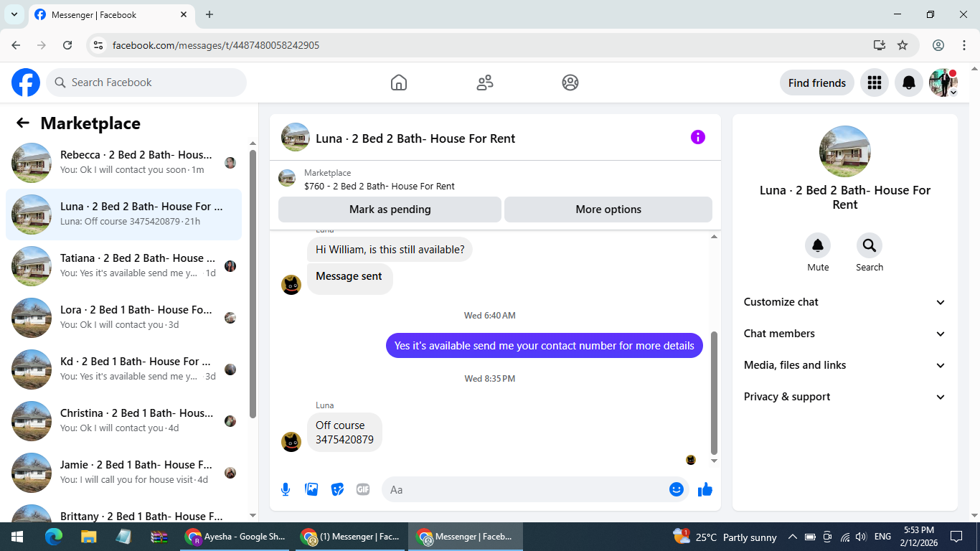Image resolution: width=980 pixels, height=551 pixels.
Task: Attach a file with the photo icon
Action: pos(311,489)
